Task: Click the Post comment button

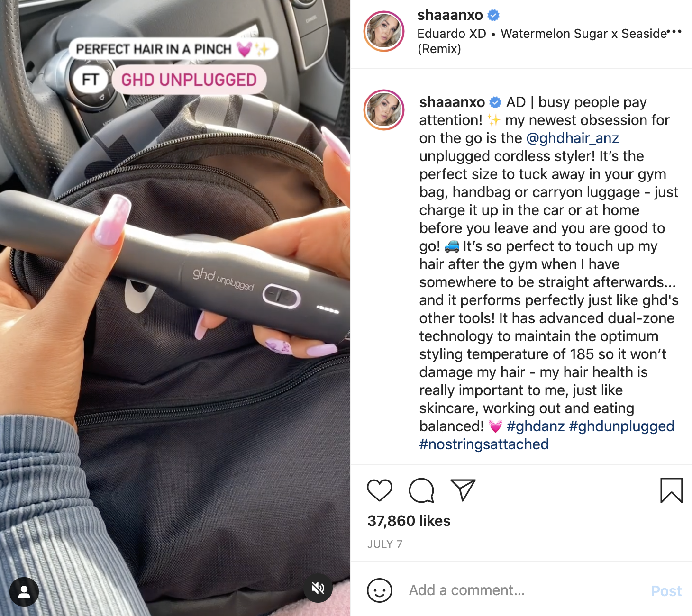Action: [x=666, y=591]
